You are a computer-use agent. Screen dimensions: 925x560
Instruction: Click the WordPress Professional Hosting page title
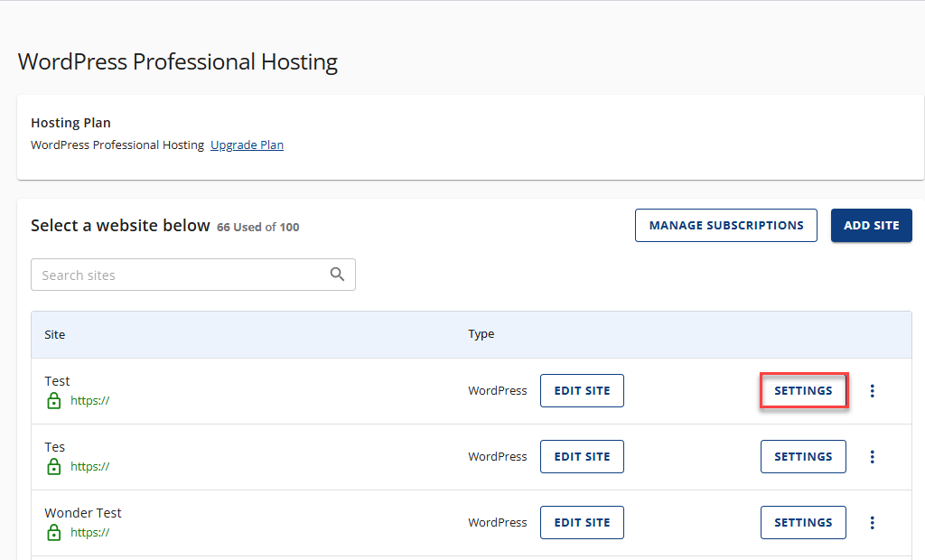point(178,62)
